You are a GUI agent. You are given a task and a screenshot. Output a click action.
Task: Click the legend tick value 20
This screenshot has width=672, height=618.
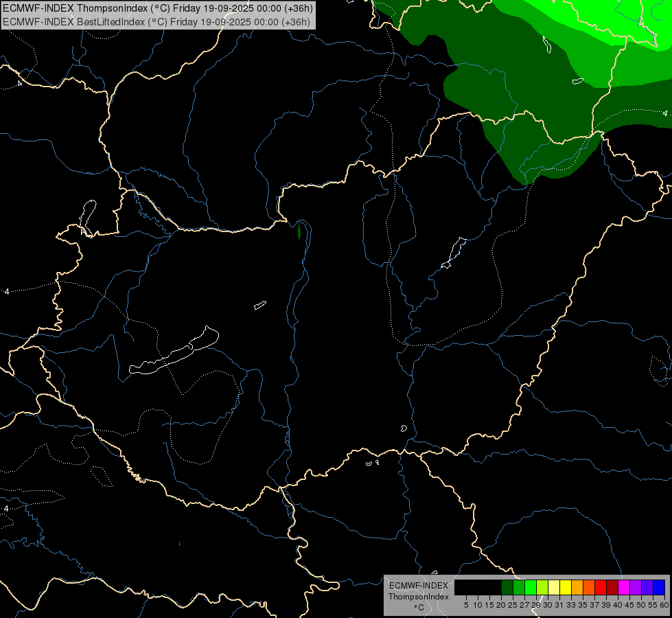(501, 605)
